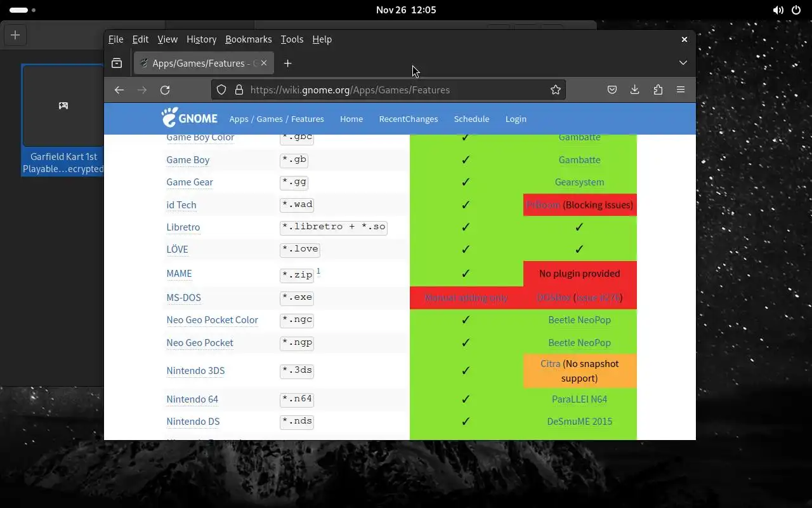
Task: Go back using the browser back arrow
Action: [119, 90]
